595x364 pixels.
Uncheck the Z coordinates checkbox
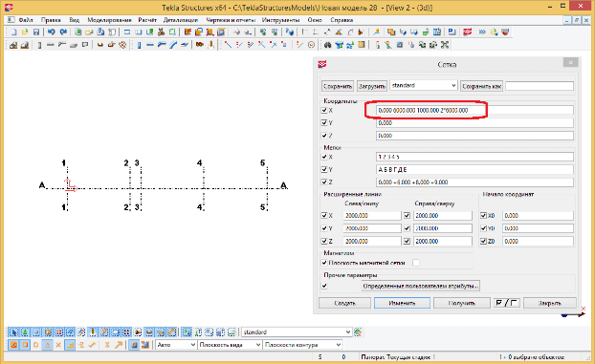point(324,136)
